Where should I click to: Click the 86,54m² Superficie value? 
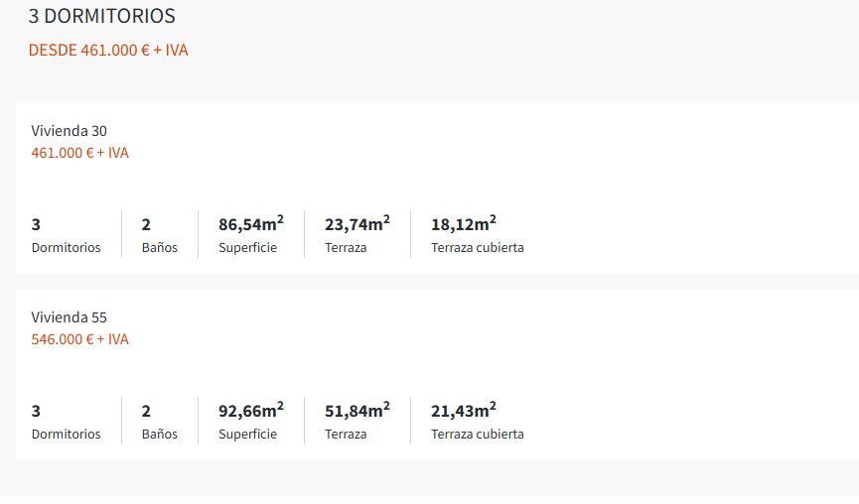point(251,224)
